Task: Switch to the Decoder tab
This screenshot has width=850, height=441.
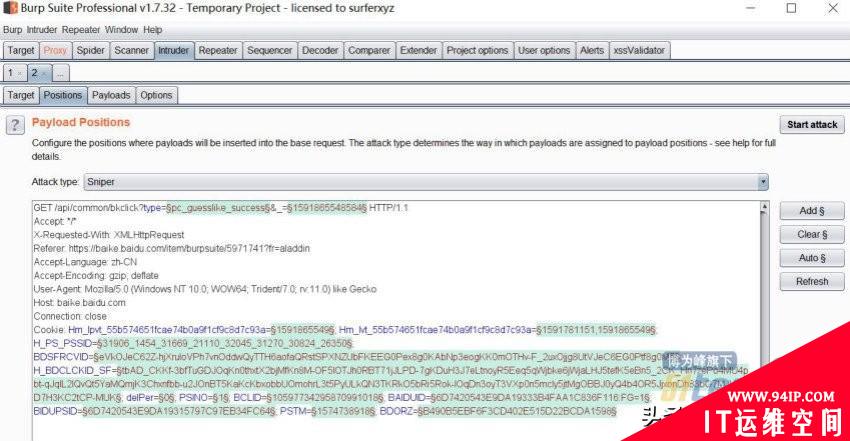Action: 320,50
